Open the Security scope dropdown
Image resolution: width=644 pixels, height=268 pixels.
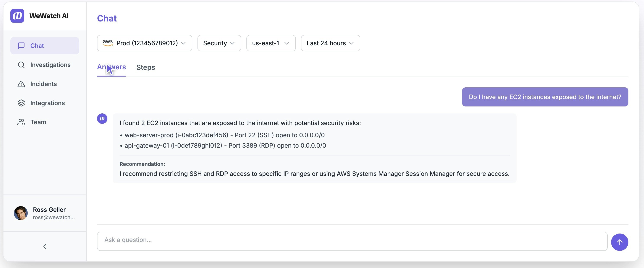[219, 43]
